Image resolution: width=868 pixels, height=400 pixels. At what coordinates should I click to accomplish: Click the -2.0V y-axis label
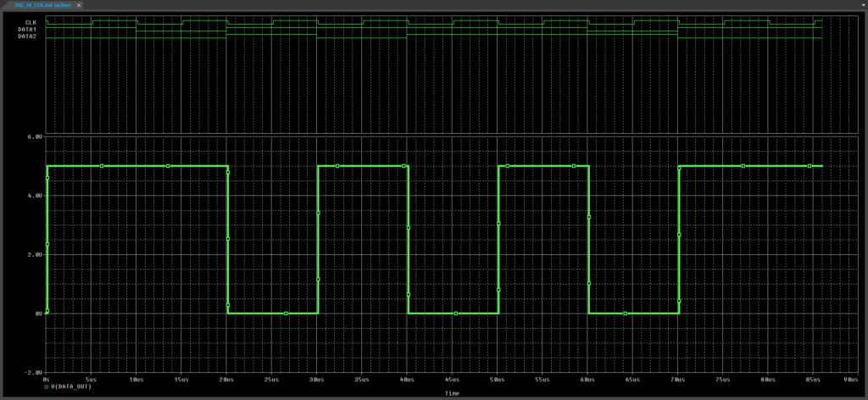click(x=33, y=372)
